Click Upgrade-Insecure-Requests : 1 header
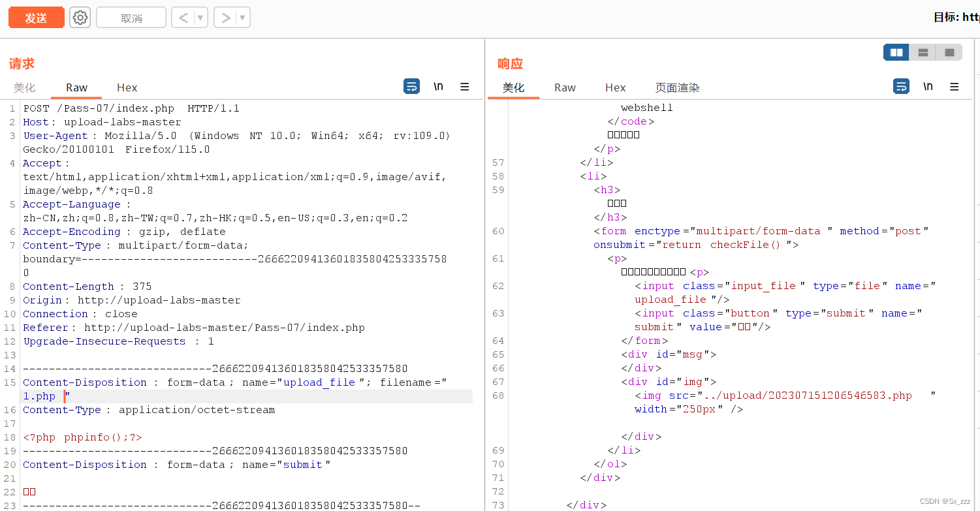 coord(118,341)
